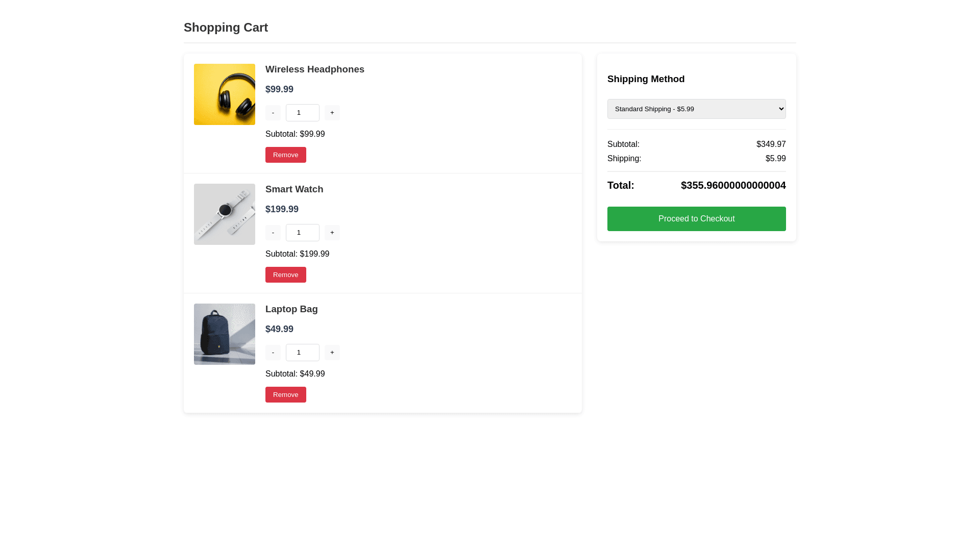Click Proceed to Checkout button
Screen dimensions: 980x551
[696, 219]
